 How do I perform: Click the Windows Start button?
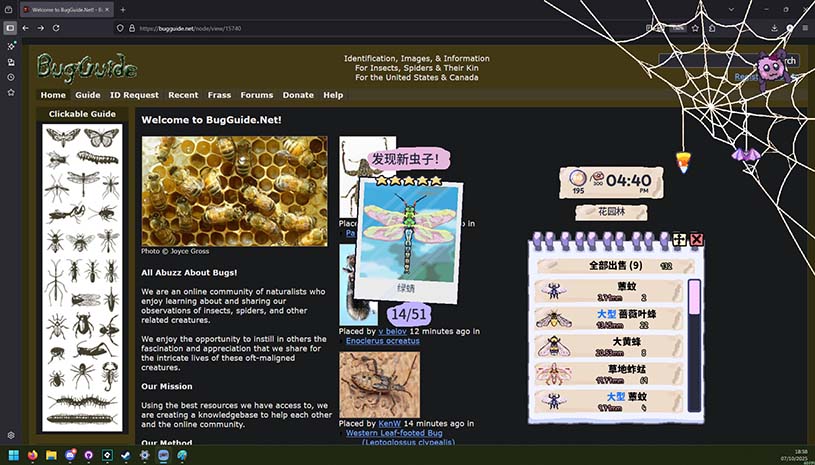13,455
